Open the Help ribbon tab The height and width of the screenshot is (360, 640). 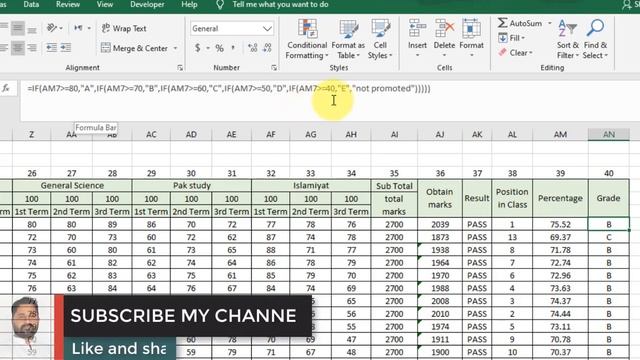point(189,4)
